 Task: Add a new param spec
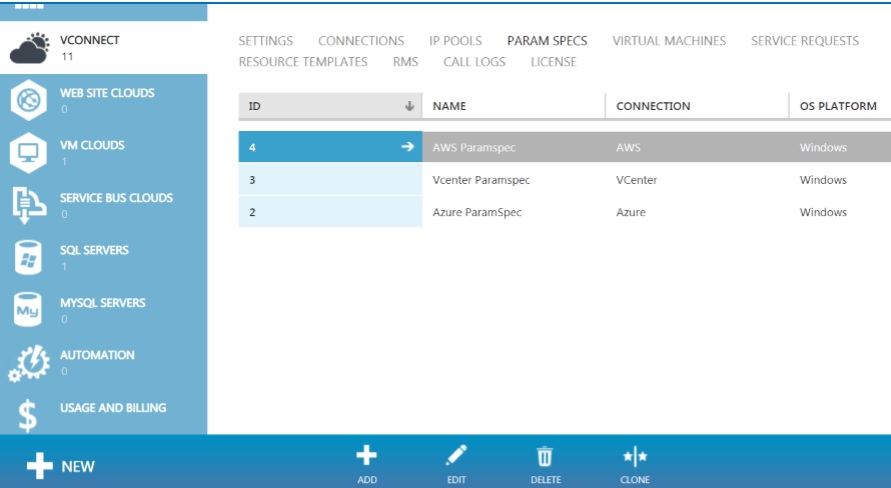(367, 464)
